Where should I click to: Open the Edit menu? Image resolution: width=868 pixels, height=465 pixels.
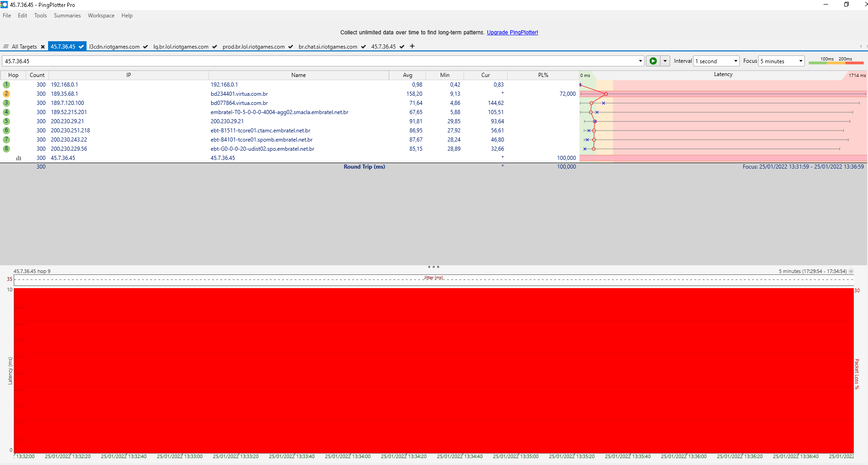(x=22, y=16)
